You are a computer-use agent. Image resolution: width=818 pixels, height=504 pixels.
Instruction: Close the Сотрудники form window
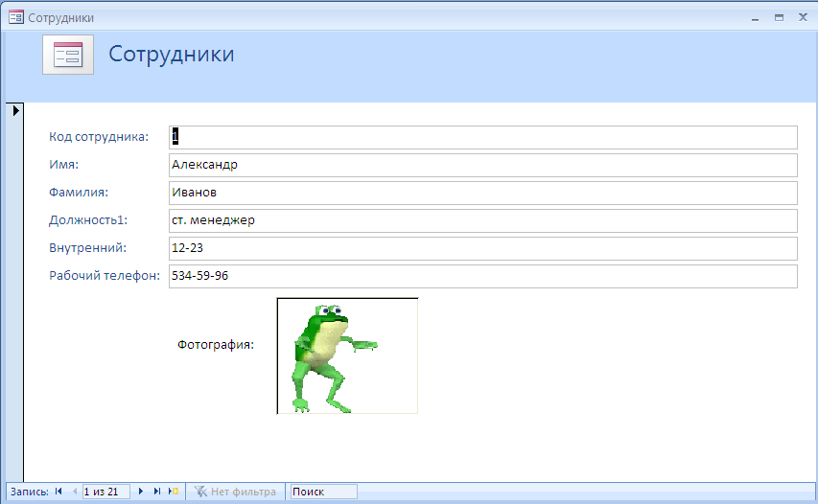(803, 17)
